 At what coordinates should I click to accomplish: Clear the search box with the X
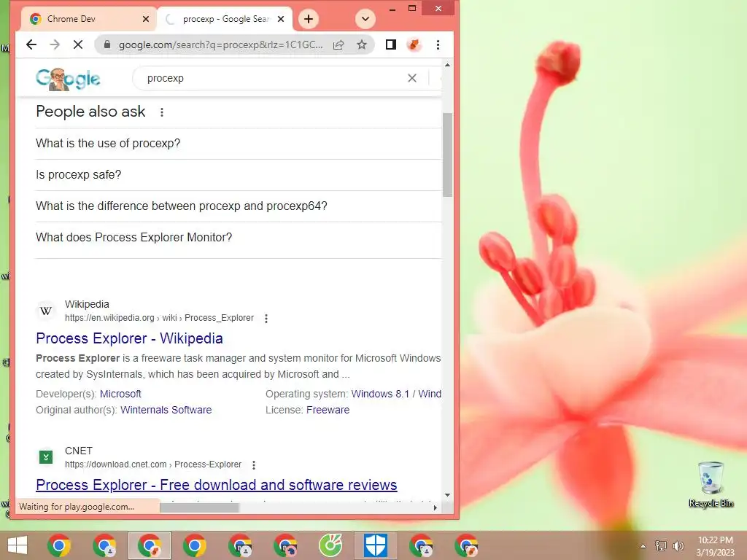point(412,78)
